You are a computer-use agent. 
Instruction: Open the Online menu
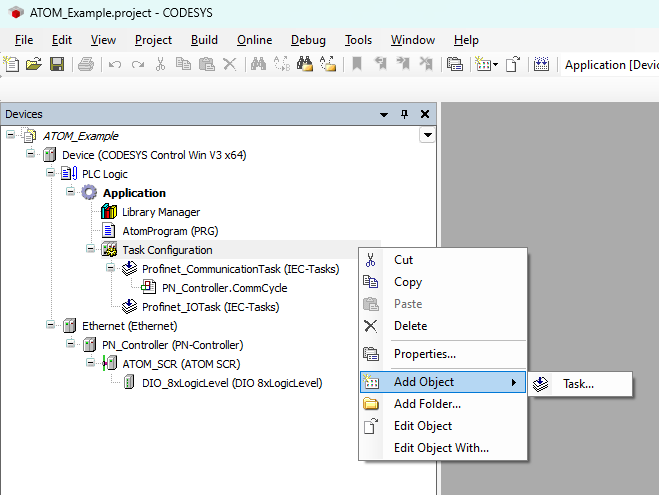(x=255, y=40)
